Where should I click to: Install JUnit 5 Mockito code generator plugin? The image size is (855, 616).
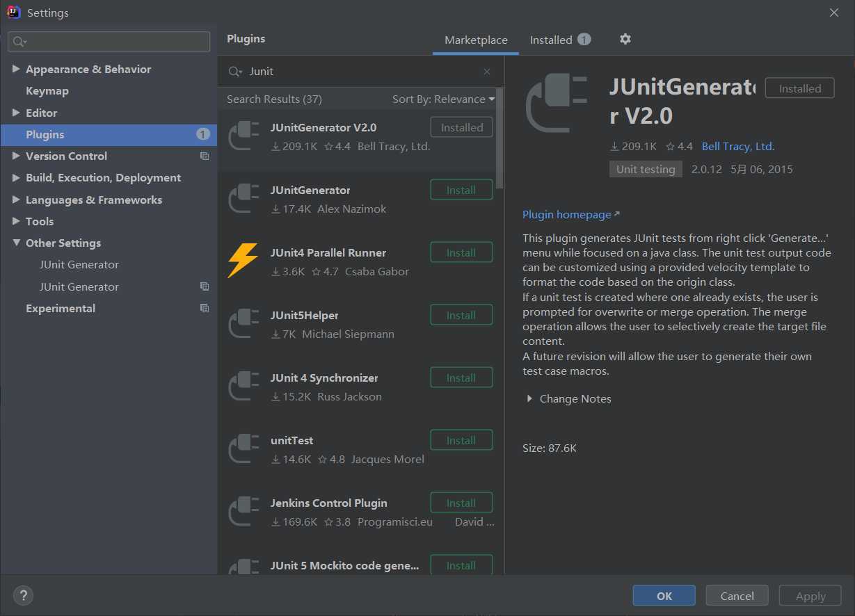[x=461, y=565]
